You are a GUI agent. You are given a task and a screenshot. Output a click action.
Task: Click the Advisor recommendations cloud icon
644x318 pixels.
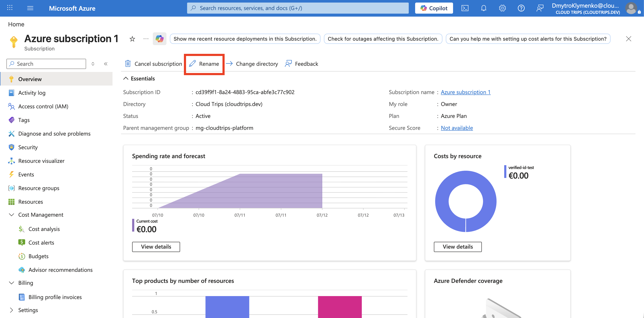pos(22,270)
